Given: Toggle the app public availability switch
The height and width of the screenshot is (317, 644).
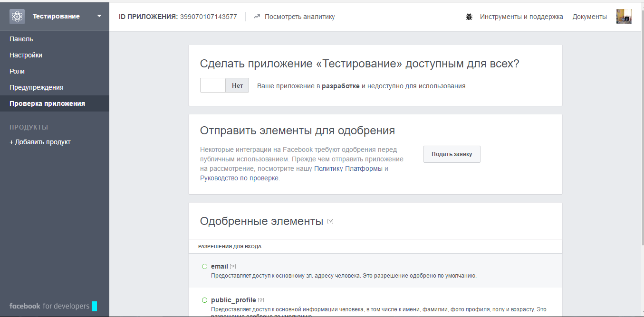Looking at the screenshot, I should tap(224, 85).
